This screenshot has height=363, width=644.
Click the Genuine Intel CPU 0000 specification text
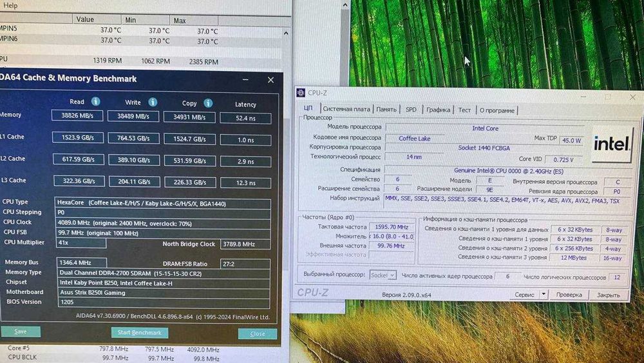[509, 171]
